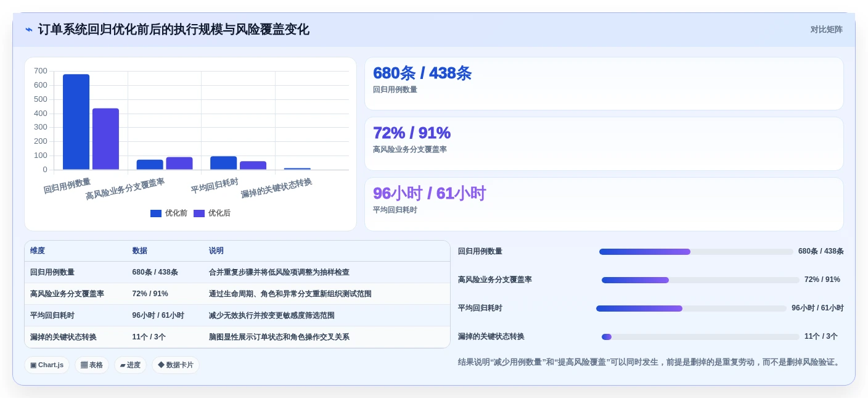Click the 漏掉的关键状态转换 progress row label
This screenshot has height=398, width=868.
point(491,336)
